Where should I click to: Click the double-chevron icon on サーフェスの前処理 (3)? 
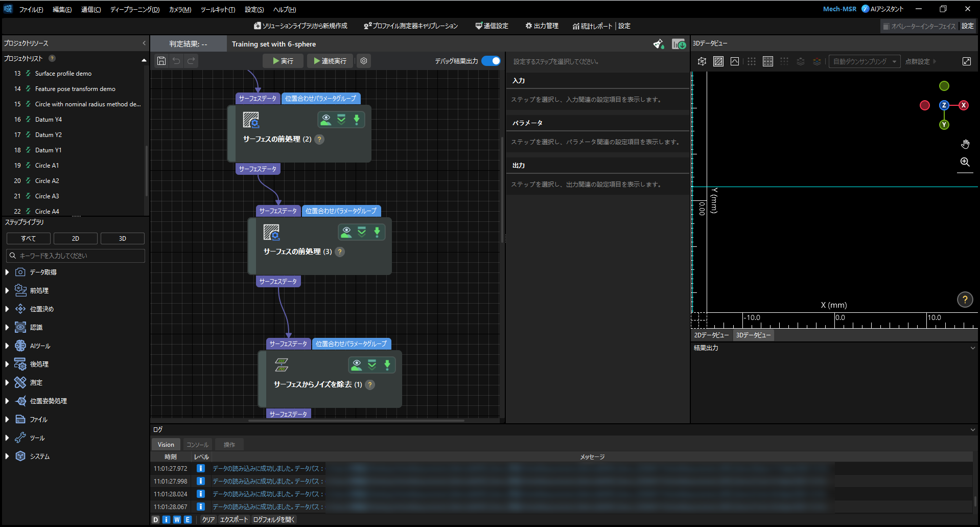362,232
